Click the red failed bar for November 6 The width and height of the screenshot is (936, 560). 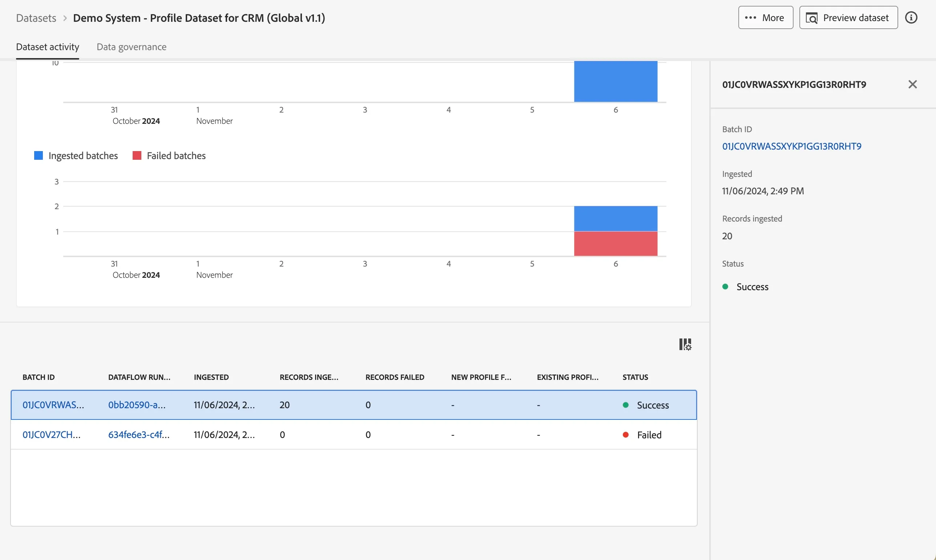616,244
